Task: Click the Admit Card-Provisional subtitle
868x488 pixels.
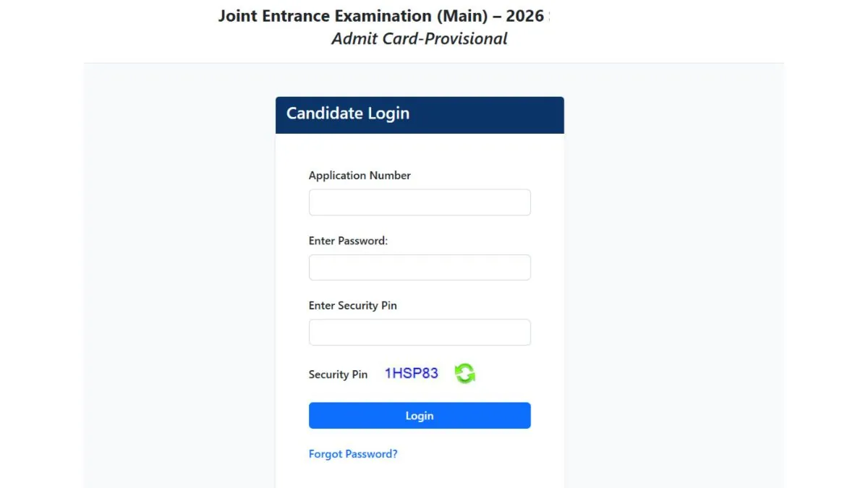Action: (x=420, y=40)
